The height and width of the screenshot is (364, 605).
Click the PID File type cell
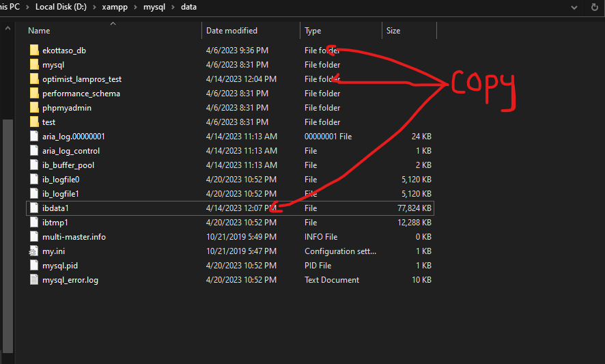318,266
